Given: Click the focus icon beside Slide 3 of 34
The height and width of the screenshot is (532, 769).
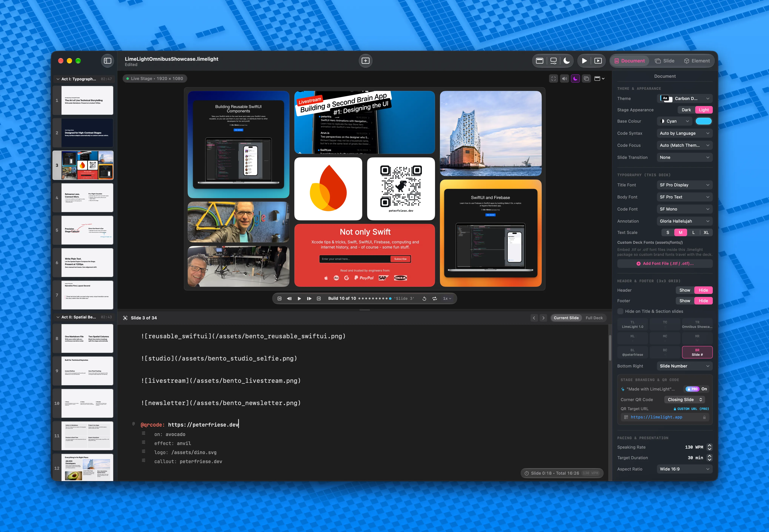Looking at the screenshot, I should point(125,318).
